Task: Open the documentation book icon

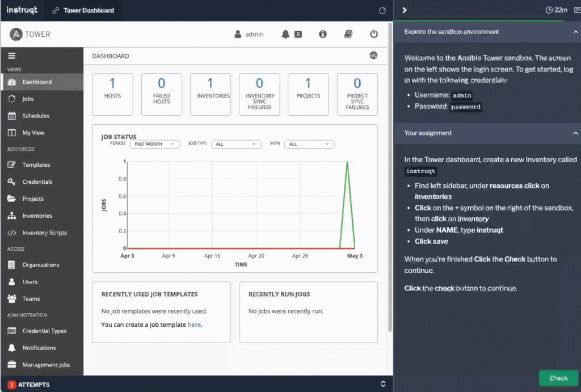Action: point(348,34)
